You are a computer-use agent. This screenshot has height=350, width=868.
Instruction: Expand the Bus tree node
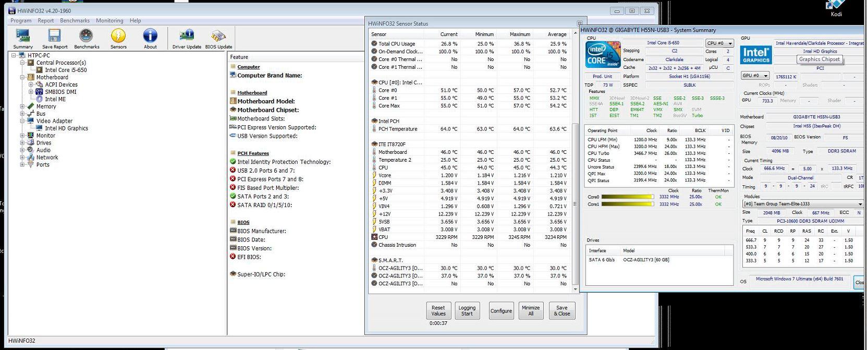tap(22, 114)
